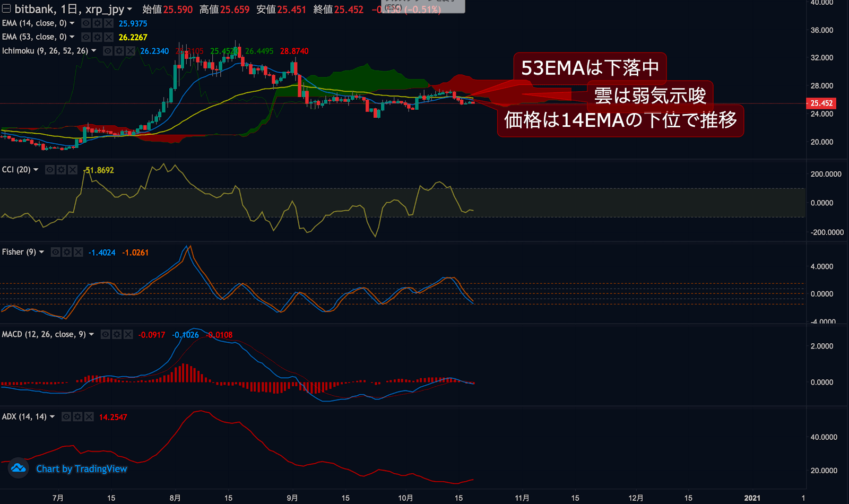Screen dimensions: 849x504
Task: Click the 25.452 current price label
Action: (821, 103)
